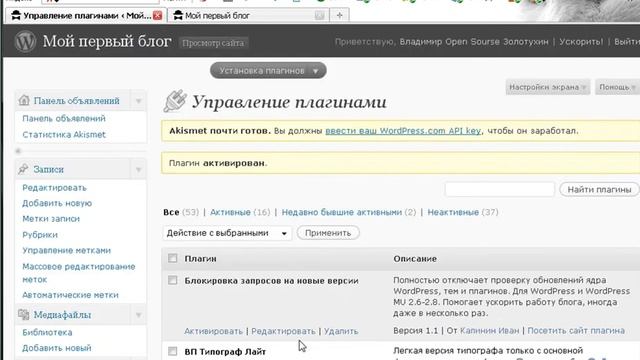Open Панель объявлений submenu item
Viewport: 640px width, 360px height.
point(64,118)
